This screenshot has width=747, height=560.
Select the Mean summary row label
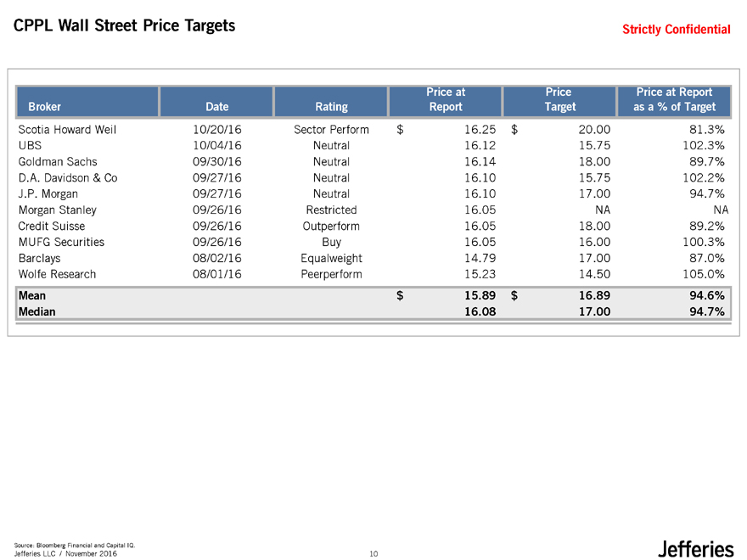pyautogui.click(x=32, y=295)
